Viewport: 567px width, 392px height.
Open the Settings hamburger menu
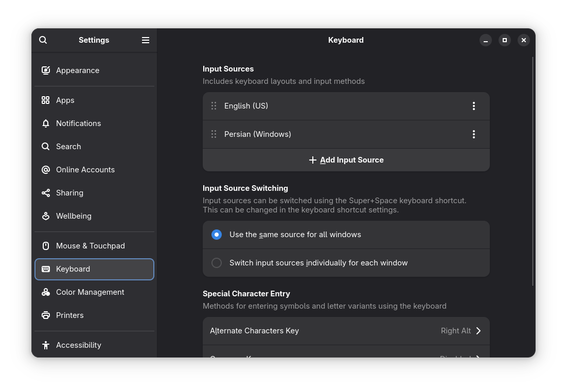coord(146,40)
